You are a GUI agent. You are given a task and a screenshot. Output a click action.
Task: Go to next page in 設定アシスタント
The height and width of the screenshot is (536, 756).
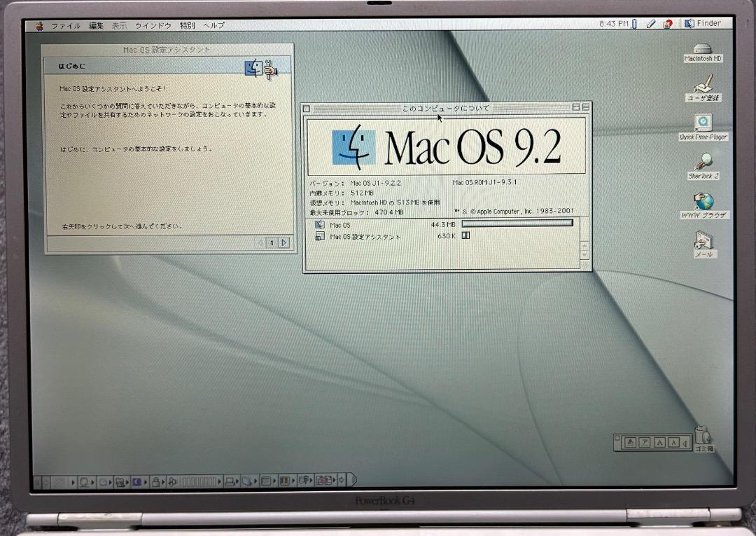coord(284,242)
